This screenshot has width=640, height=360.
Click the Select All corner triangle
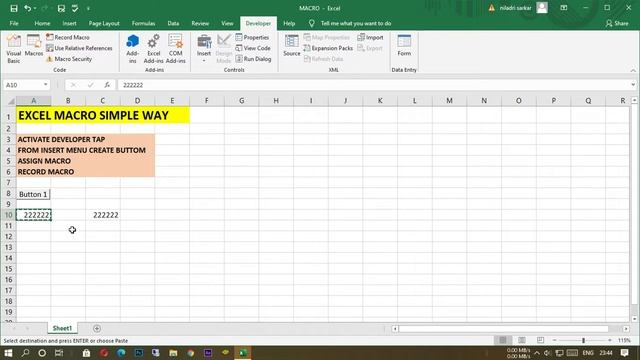point(11,101)
